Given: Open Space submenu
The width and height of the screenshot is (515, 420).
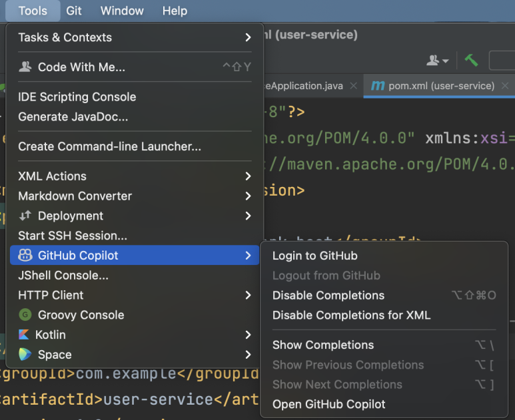Looking at the screenshot, I should 135,354.
